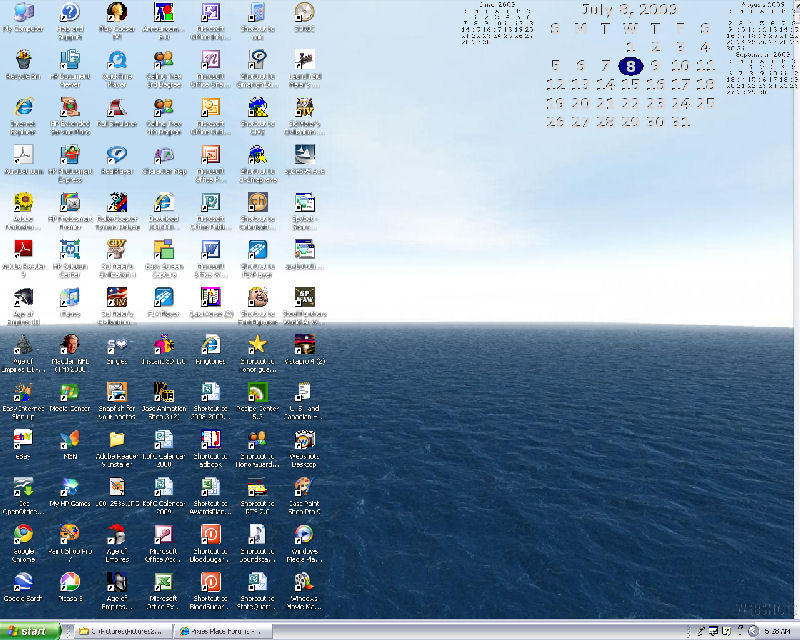
Task: Open the RealPlayer desktop shortcut
Action: click(117, 156)
